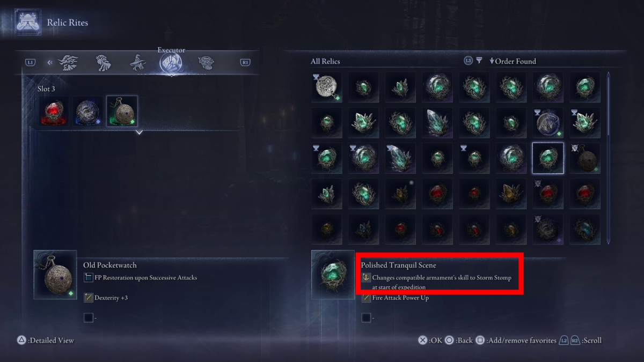Viewport: 644px width, 362px height.
Task: Select the Old Pocketwatch in Slot 3
Action: pyautogui.click(x=122, y=112)
